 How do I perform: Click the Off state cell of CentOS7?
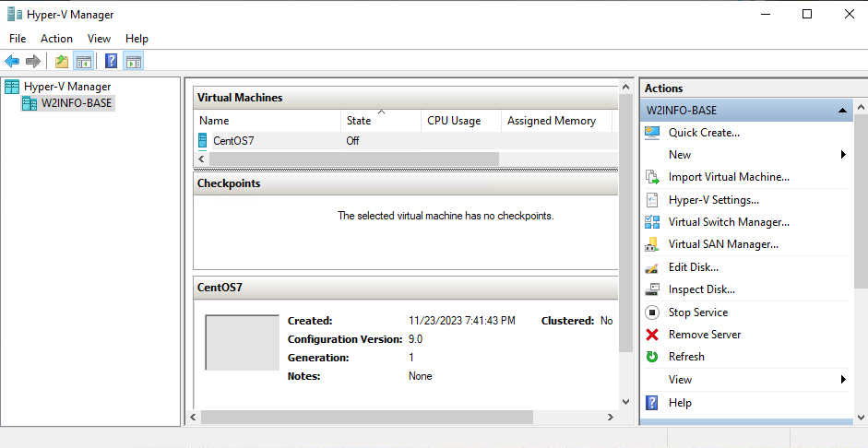coord(352,140)
